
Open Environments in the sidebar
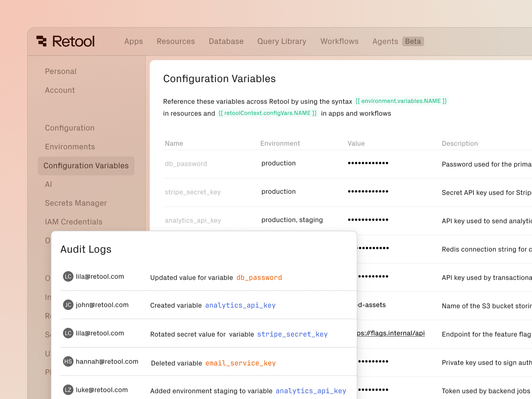point(70,147)
